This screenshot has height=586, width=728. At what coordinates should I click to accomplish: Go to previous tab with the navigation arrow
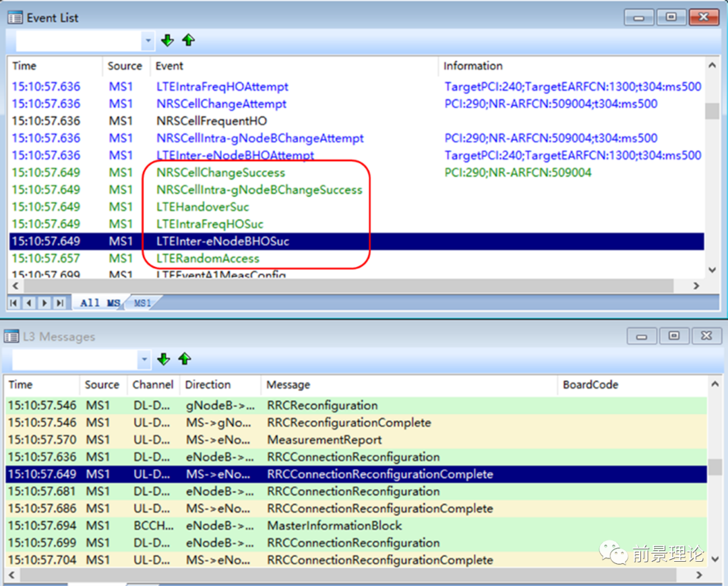(29, 303)
